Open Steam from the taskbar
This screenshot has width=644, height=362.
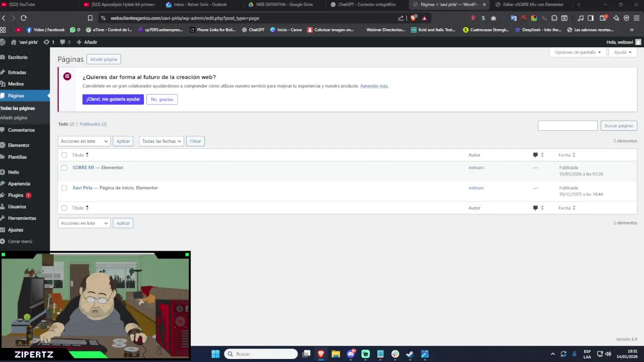(410, 354)
